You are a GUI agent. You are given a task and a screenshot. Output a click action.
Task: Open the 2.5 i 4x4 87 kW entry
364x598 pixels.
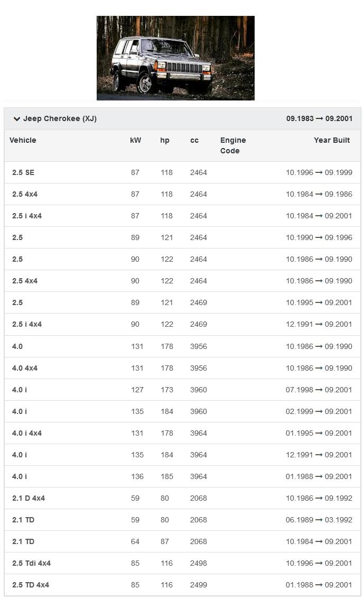click(x=27, y=216)
